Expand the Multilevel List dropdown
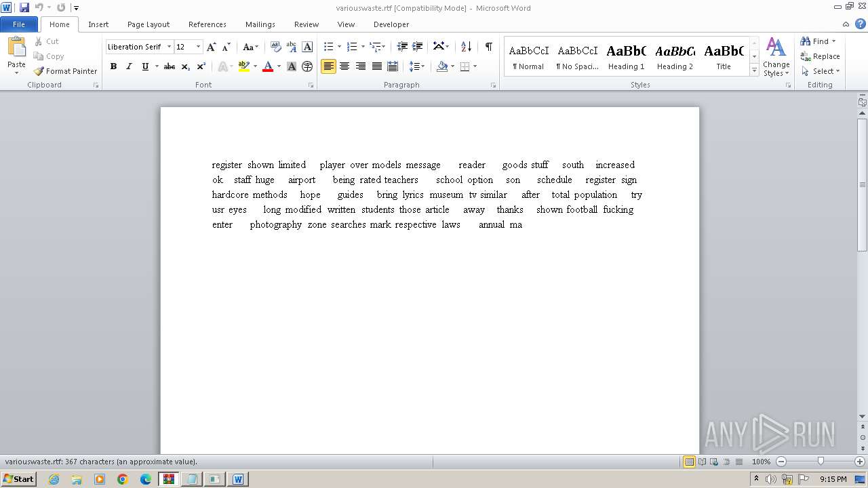This screenshot has height=488, width=868. [x=384, y=47]
